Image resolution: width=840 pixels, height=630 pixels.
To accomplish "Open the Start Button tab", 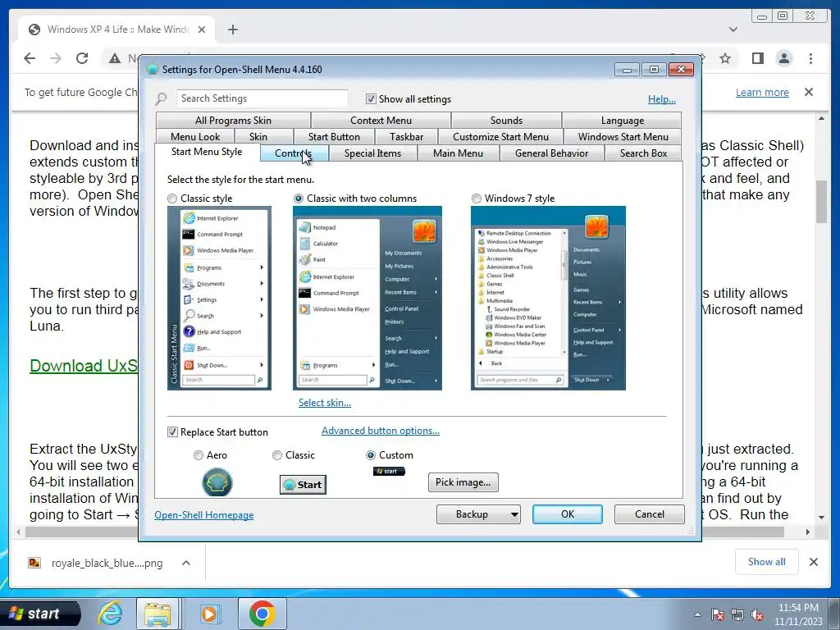I will click(334, 137).
